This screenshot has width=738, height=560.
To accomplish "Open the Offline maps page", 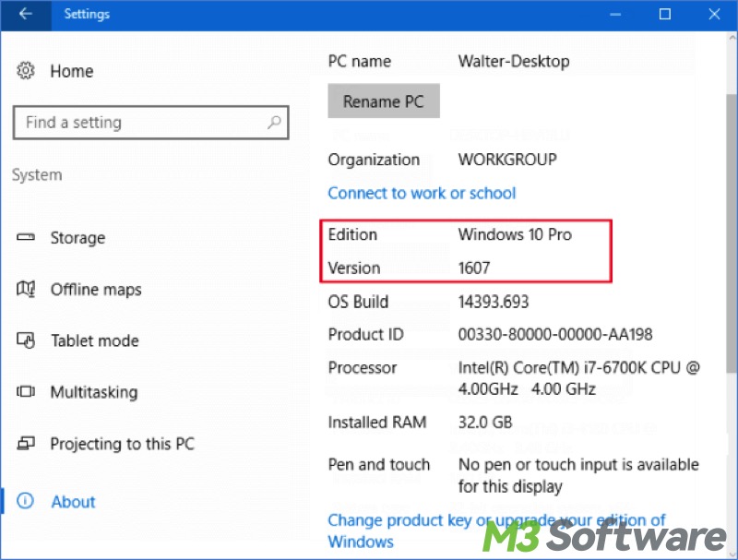I will (x=96, y=290).
